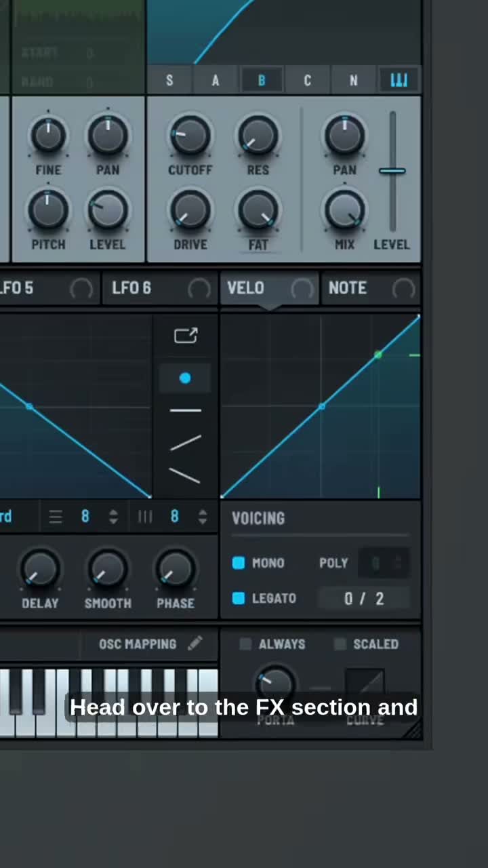The height and width of the screenshot is (868, 488).
Task: Click the LFO export/popout icon
Action: pos(185,336)
